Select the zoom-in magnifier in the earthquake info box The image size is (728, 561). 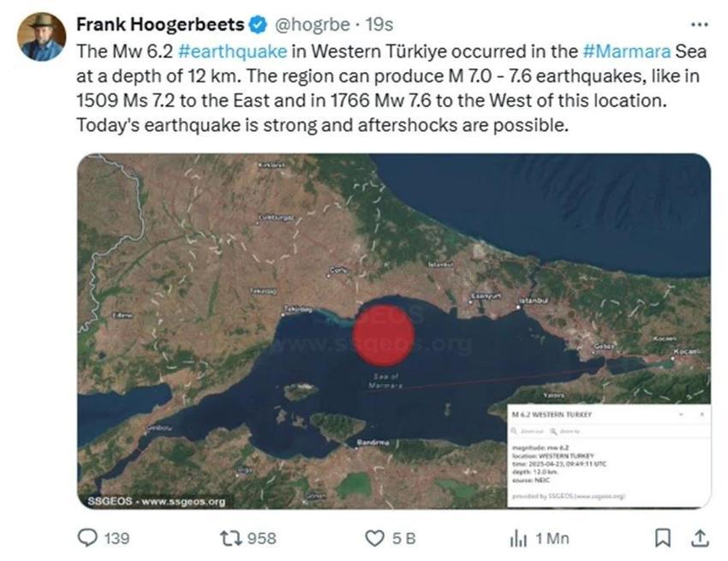pos(553,430)
